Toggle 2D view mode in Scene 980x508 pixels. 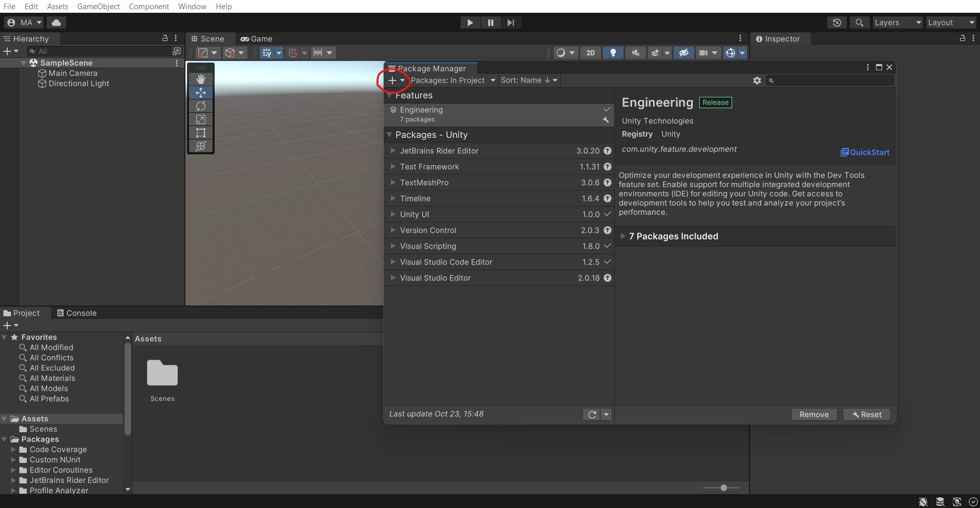[591, 53]
